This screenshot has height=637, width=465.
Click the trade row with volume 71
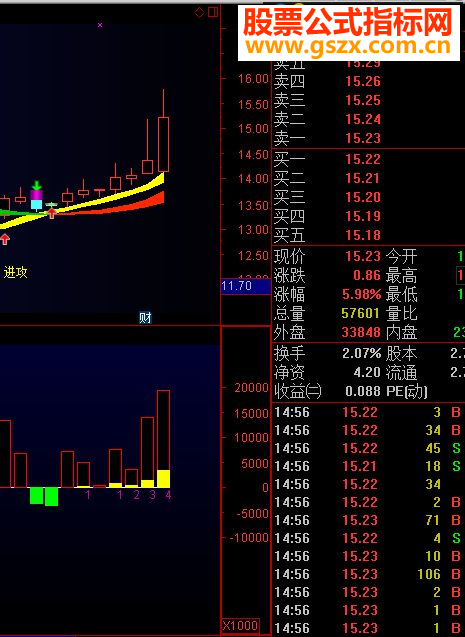point(369,520)
